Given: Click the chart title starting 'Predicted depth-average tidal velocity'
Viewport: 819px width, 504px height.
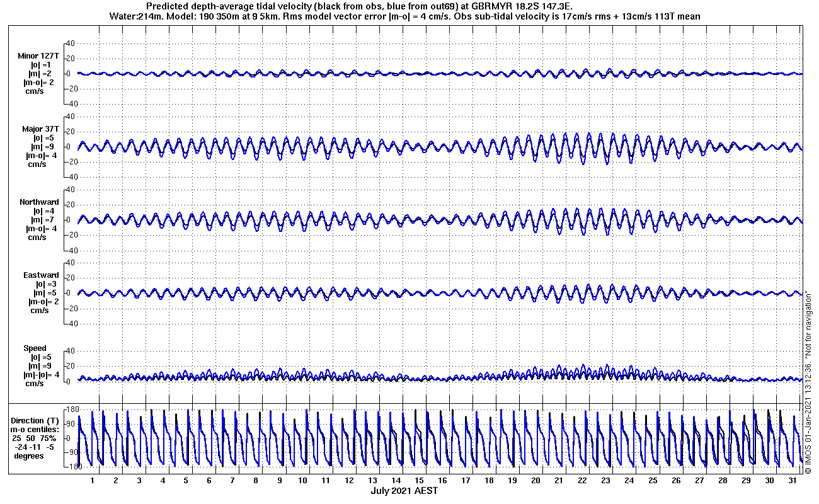Looking at the screenshot, I should click(358, 6).
